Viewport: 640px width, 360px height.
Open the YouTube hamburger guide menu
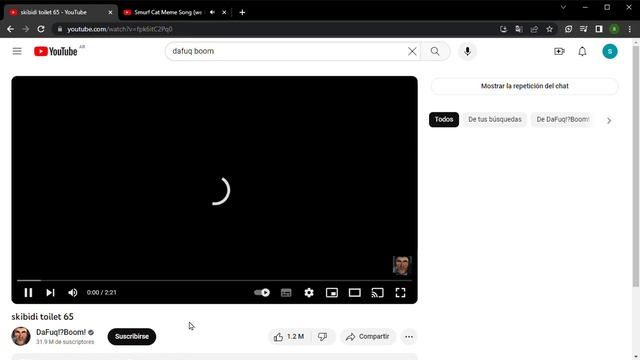(17, 51)
